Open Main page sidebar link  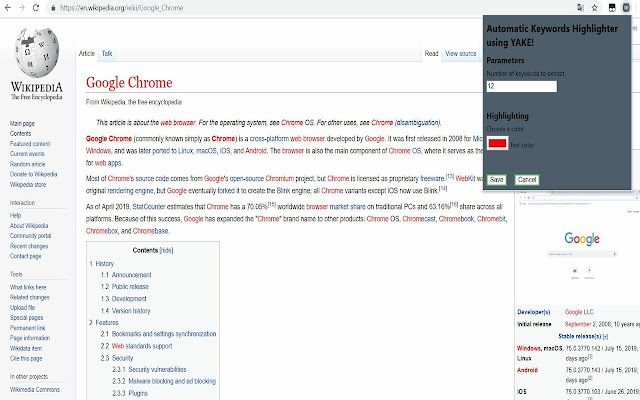22,123
